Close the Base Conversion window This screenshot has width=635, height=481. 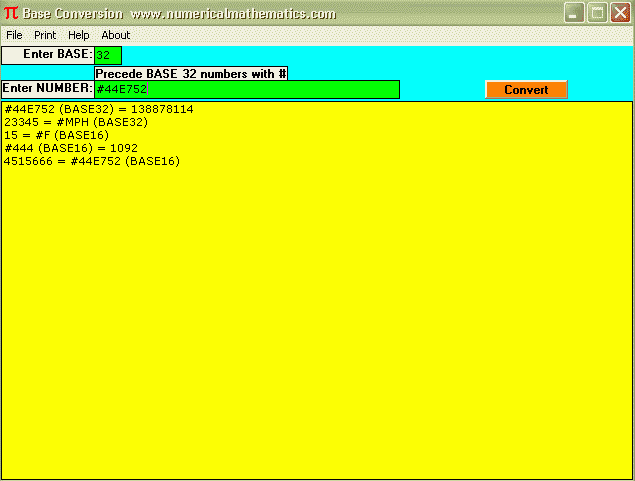coord(620,13)
